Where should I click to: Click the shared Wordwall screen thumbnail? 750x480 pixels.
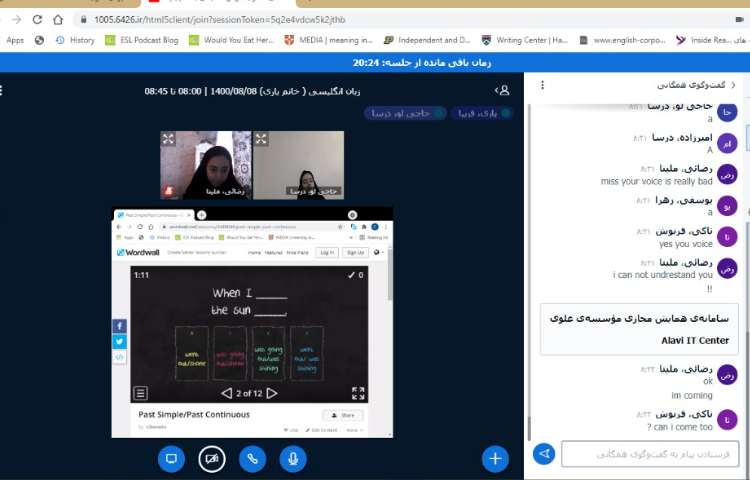pyautogui.click(x=251, y=321)
